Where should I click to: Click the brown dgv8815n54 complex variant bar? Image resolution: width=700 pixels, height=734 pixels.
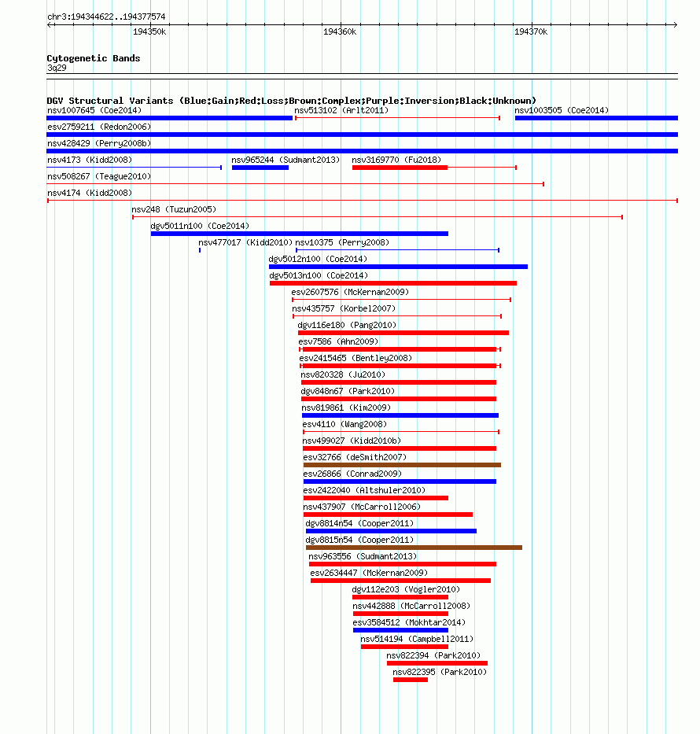414,548
